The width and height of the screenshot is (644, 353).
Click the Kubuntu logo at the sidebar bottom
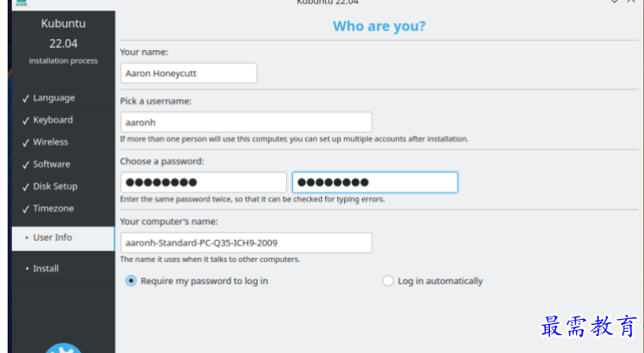click(63, 348)
